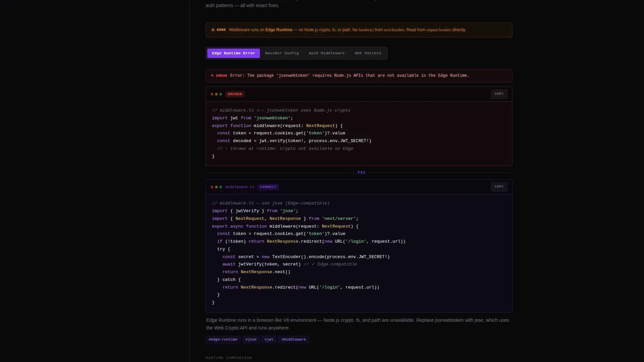Click the #middleware tag

293,340
